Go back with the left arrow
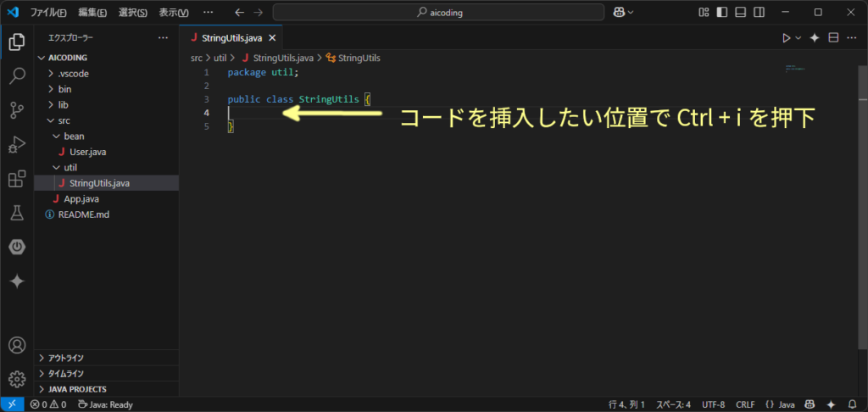The height and width of the screenshot is (412, 868). tap(239, 12)
